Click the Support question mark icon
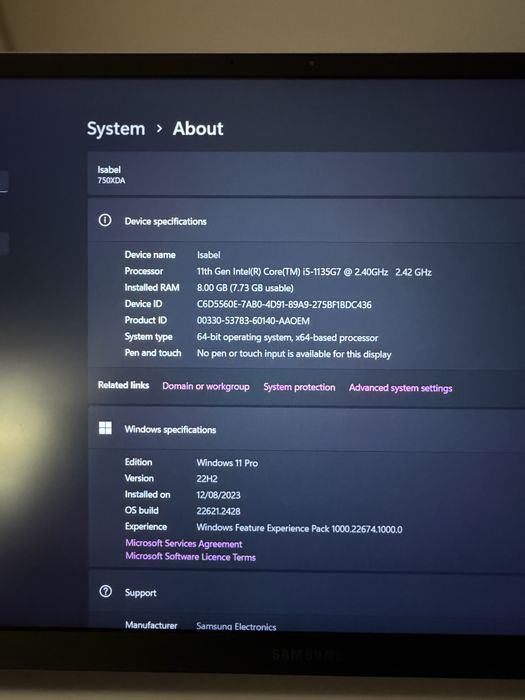Image resolution: width=525 pixels, height=700 pixels. pos(105,592)
